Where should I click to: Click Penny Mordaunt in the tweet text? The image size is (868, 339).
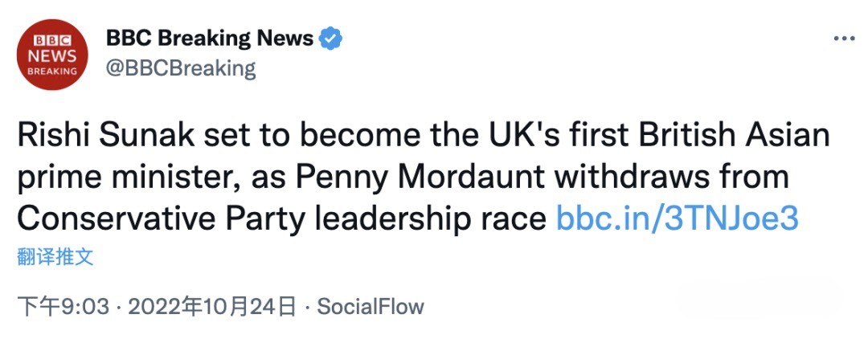click(x=420, y=178)
